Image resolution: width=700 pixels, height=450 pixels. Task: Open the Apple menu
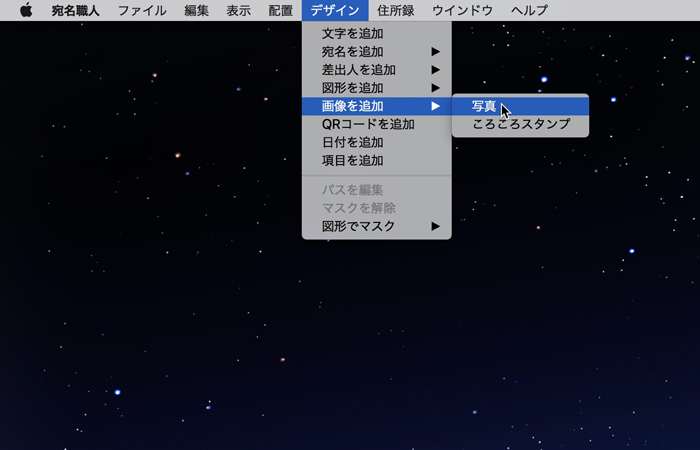[x=26, y=10]
